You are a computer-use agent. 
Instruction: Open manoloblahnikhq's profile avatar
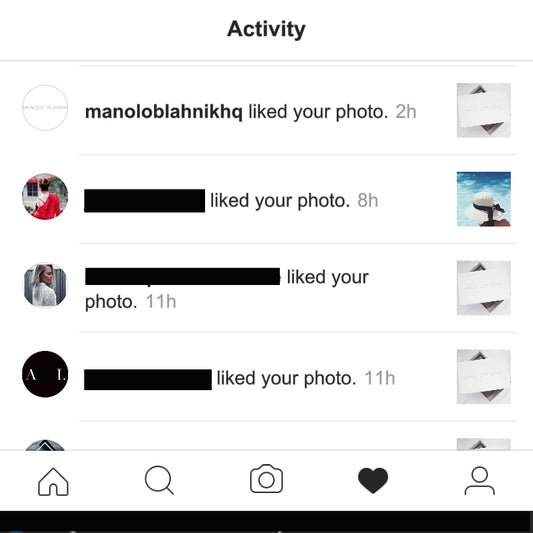[x=45, y=108]
